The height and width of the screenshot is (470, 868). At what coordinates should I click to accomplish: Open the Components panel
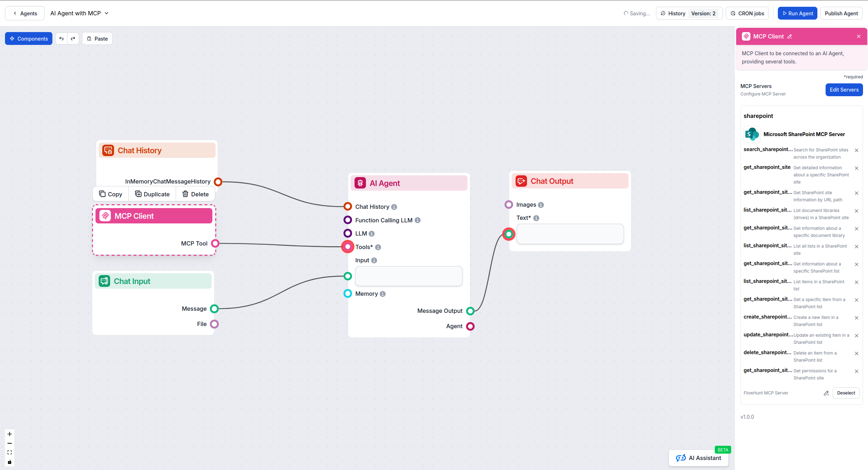[29, 38]
